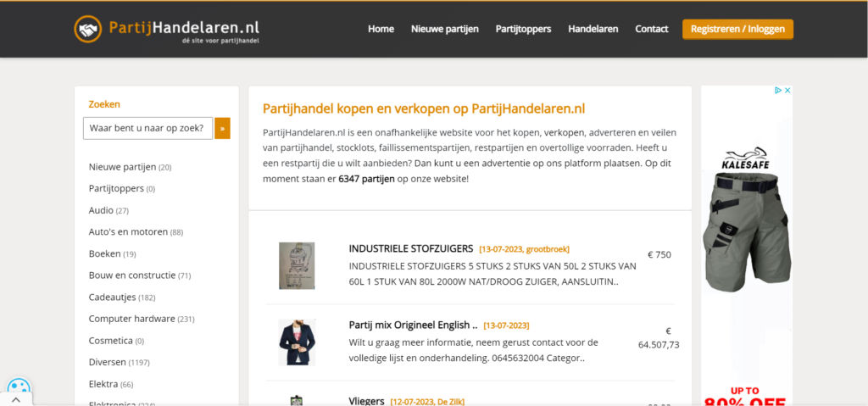
Task: Click the 'Partijhandel kopen en verkopen' heading
Action: point(424,108)
